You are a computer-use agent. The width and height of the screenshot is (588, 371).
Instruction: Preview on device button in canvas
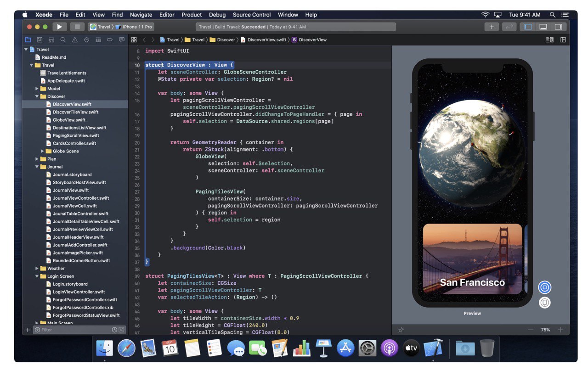pos(545,303)
